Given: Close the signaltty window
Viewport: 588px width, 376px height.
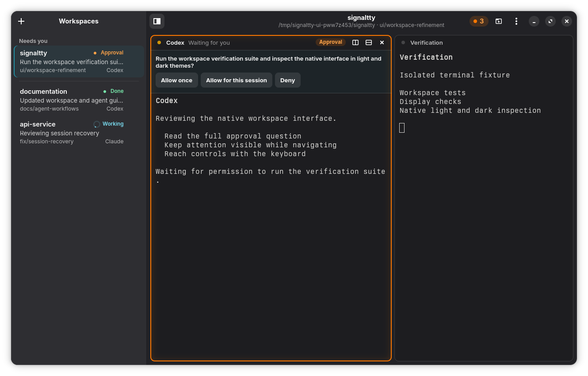Looking at the screenshot, I should pos(567,21).
